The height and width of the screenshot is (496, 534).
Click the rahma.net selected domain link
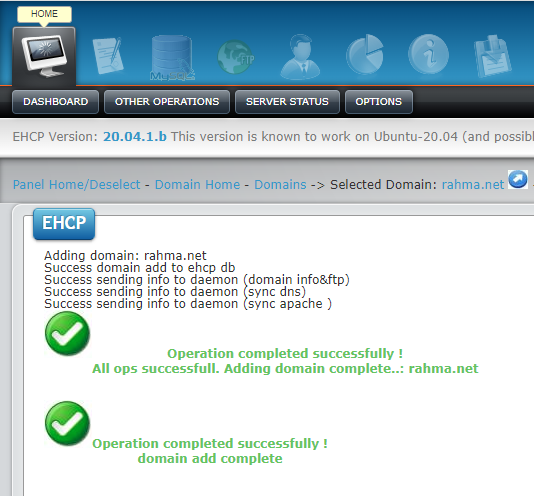473,185
